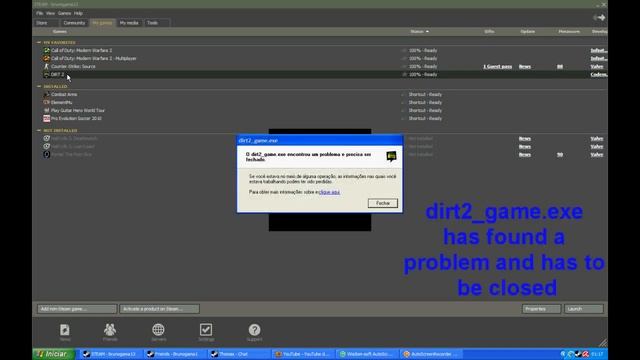This screenshot has width=640, height=360.
Task: Toggle the favorite marker in Counter-Strike: Source row
Action: (x=404, y=66)
